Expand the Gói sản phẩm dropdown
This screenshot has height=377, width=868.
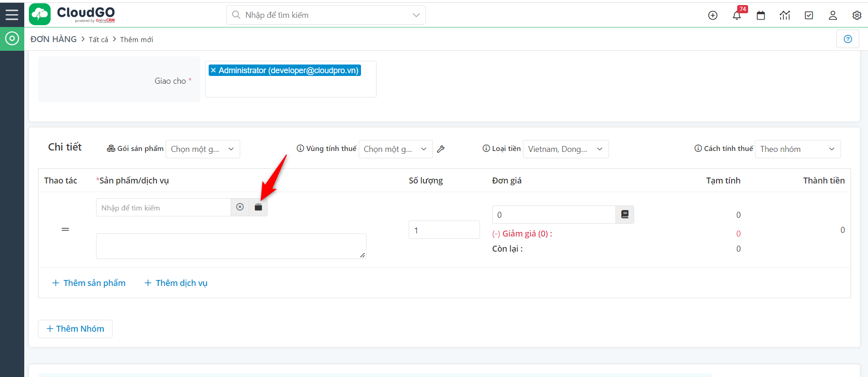[x=203, y=149]
